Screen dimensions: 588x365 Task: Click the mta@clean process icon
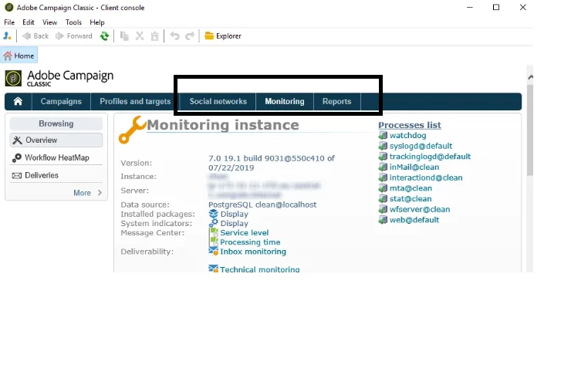(x=383, y=188)
